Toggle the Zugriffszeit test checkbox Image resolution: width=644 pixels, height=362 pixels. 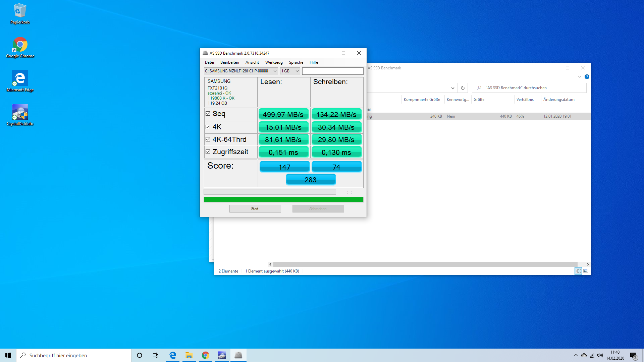click(x=208, y=152)
